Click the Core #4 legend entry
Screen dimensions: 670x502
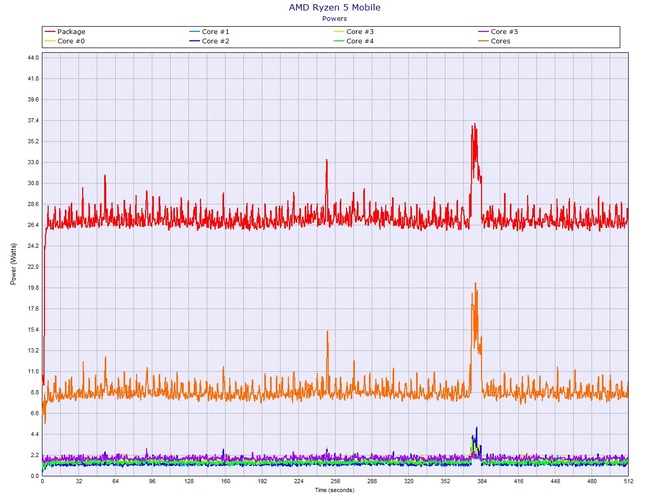tap(354, 41)
